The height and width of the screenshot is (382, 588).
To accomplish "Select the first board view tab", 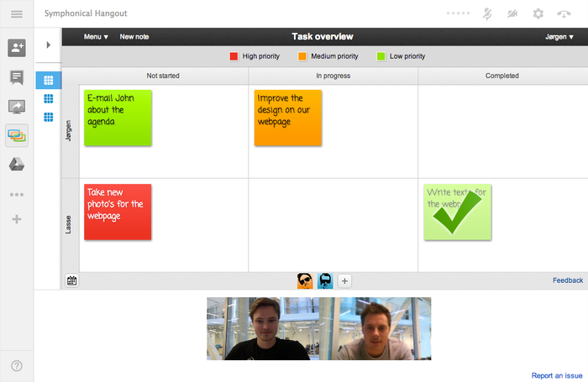I will (x=48, y=81).
